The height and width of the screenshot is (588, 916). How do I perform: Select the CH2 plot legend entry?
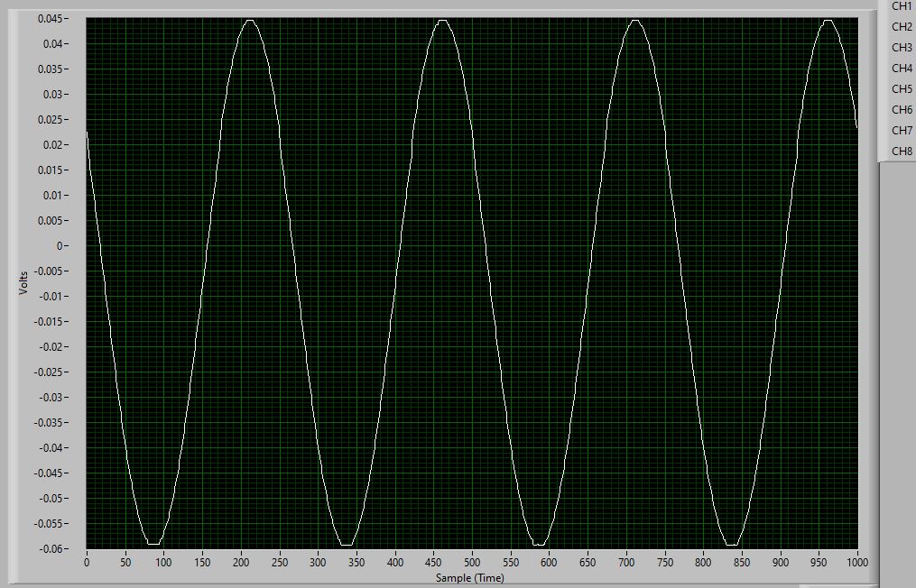(x=902, y=27)
